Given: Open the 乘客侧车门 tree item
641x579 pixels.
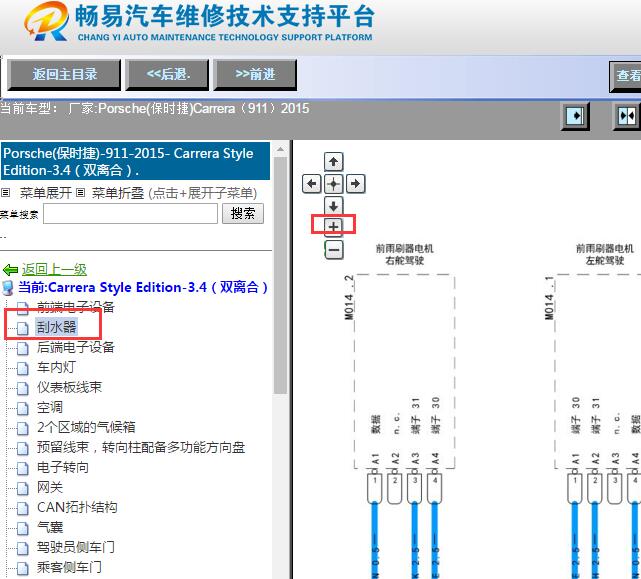Looking at the screenshot, I should [69, 568].
